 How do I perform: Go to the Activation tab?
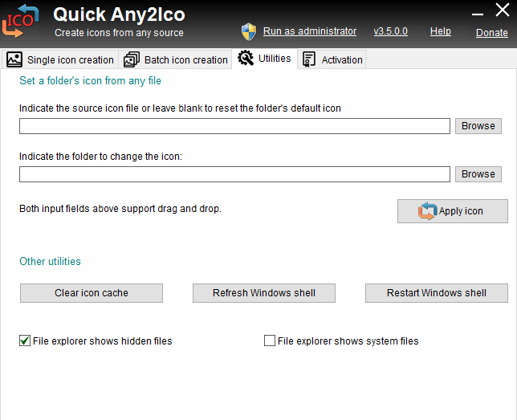click(332, 59)
